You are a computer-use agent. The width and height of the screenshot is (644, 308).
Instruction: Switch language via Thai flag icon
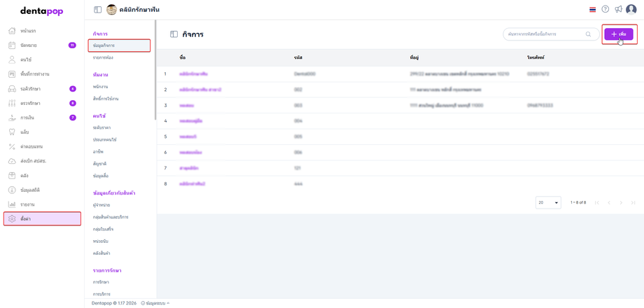592,9
